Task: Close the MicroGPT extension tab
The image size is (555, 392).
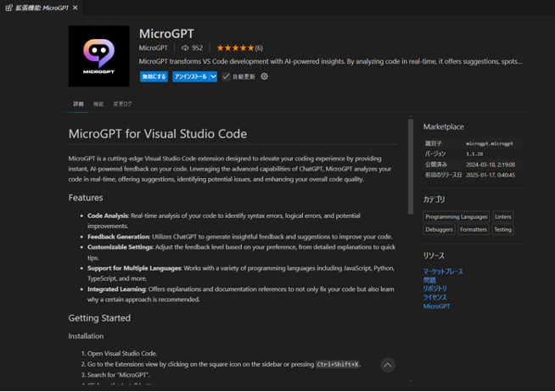Action: coord(75,8)
